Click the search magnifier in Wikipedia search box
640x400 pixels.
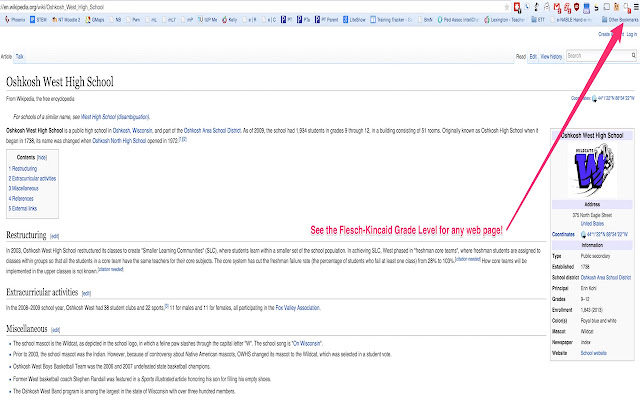coord(629,56)
